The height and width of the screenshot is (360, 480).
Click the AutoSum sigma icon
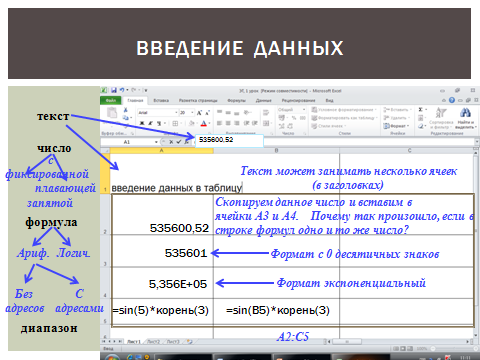(x=421, y=109)
